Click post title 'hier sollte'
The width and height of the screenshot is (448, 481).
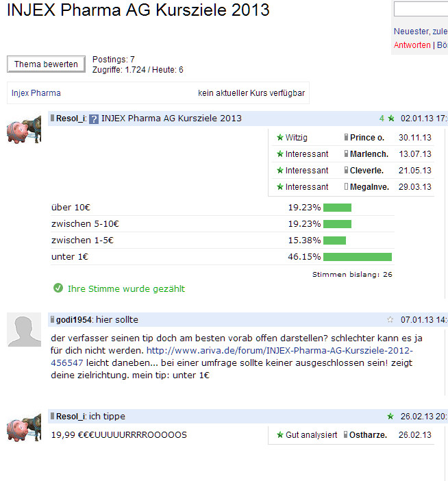117,320
